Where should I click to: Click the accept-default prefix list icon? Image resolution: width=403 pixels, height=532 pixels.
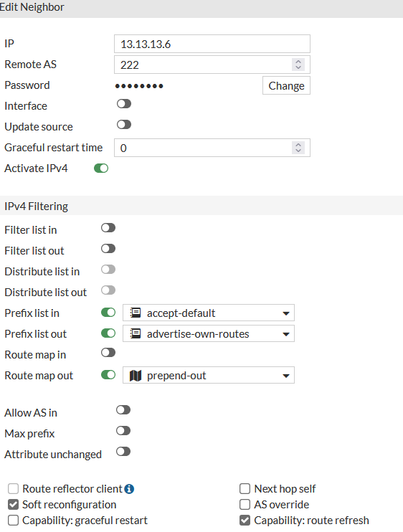(136, 313)
